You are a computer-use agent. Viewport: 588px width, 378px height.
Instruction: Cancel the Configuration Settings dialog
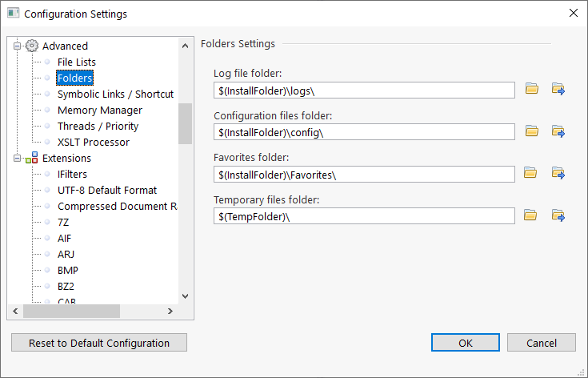542,343
